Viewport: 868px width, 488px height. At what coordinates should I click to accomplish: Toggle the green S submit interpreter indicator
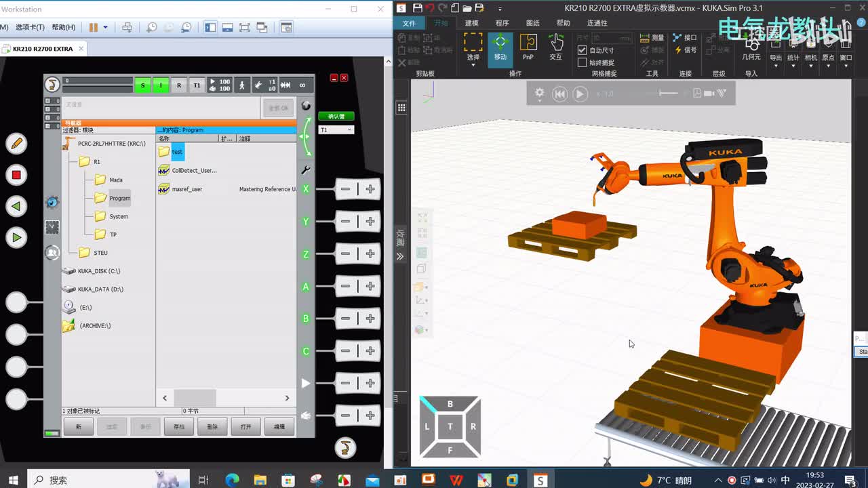(142, 85)
